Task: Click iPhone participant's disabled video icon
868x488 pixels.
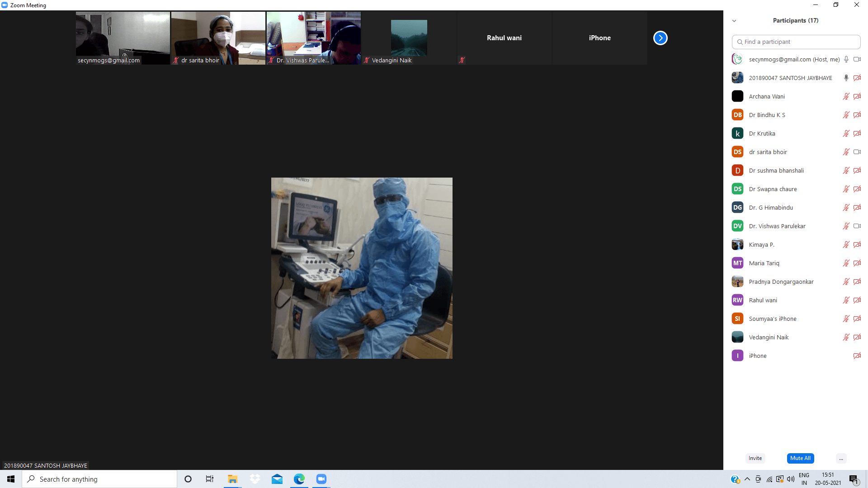Action: pos(857,356)
